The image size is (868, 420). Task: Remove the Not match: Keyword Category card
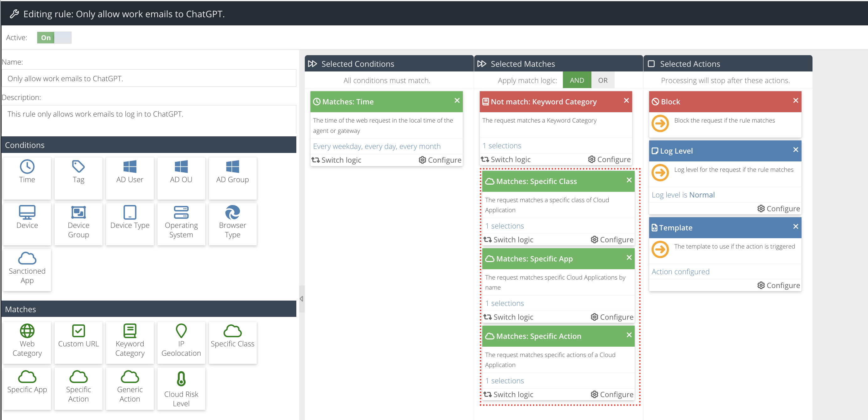pyautogui.click(x=627, y=100)
